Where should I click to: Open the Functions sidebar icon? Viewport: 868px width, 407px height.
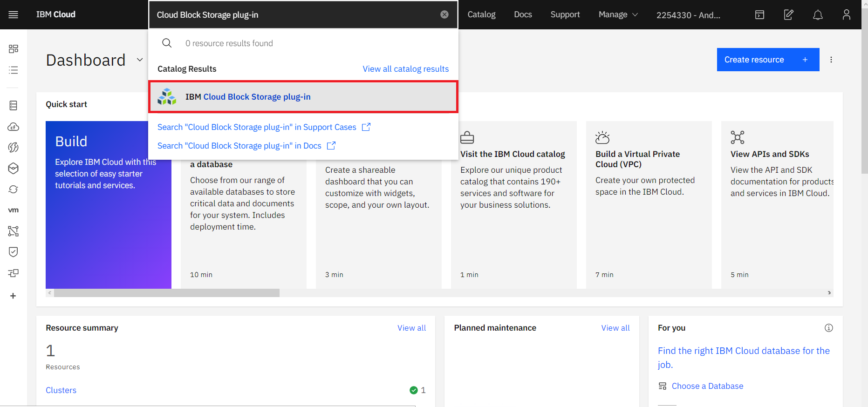[x=14, y=147]
